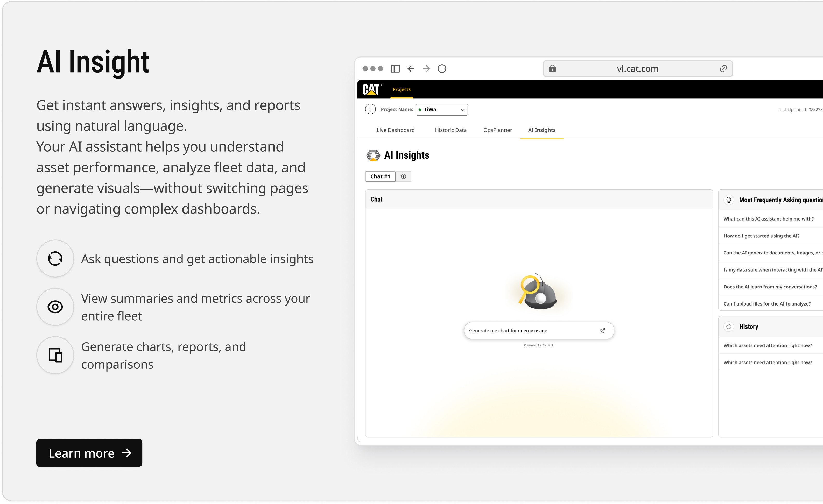823x504 pixels.
Task: Click the copy link icon in address bar
Action: pos(723,68)
